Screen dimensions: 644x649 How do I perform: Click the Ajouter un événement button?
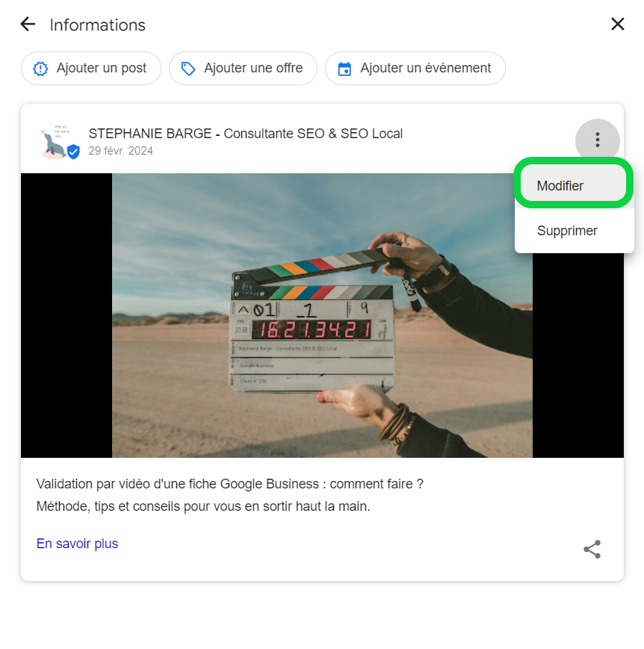(x=415, y=68)
